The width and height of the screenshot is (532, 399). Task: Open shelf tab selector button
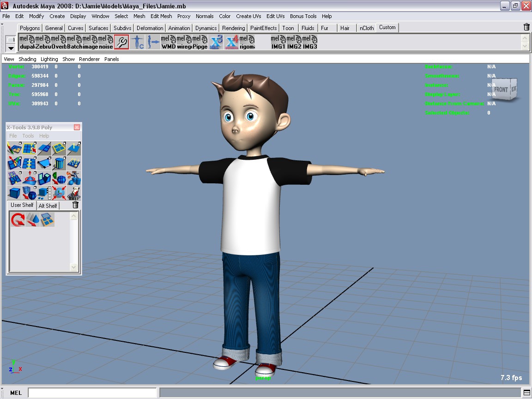click(x=11, y=40)
